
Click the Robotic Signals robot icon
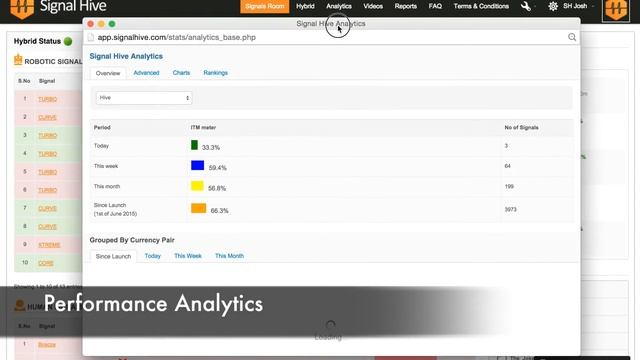point(18,60)
